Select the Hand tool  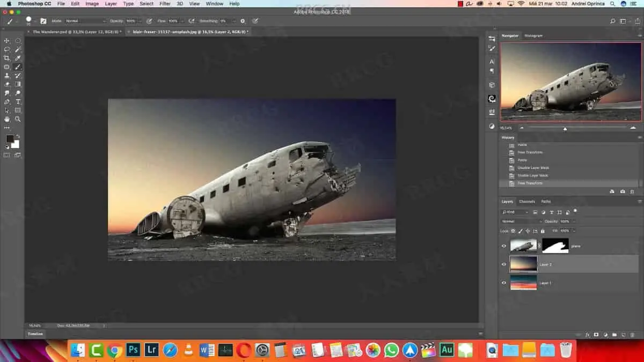click(x=7, y=119)
